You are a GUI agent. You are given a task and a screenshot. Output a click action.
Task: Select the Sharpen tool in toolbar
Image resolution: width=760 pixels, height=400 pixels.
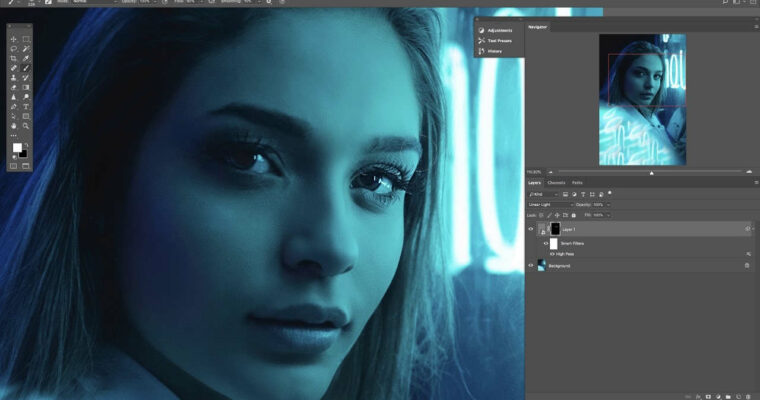point(14,97)
